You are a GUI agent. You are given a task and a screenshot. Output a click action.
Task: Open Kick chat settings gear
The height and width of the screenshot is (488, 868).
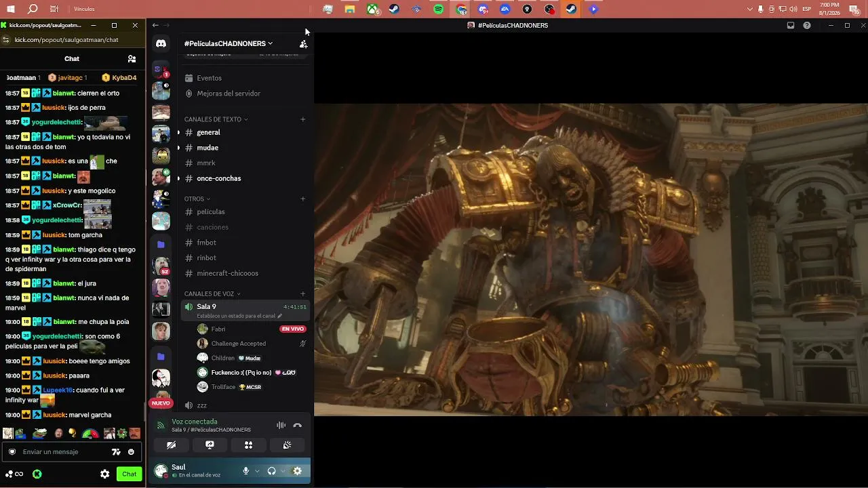105,474
